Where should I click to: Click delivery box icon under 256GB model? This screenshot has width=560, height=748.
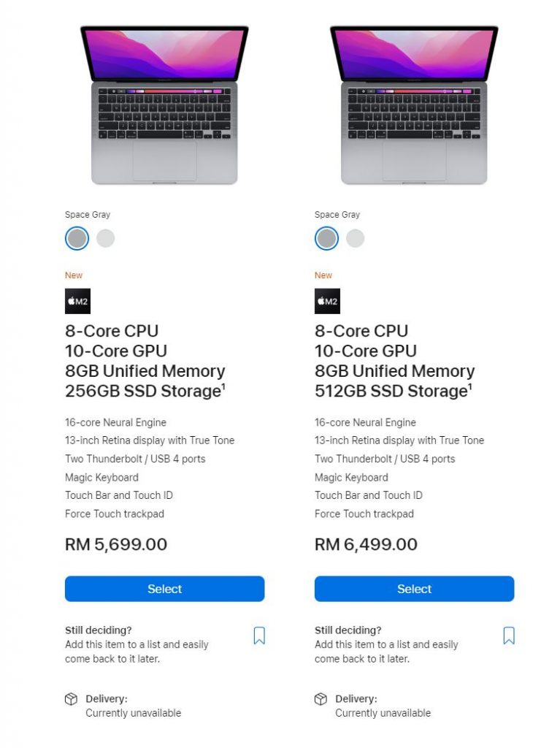pyautogui.click(x=71, y=699)
